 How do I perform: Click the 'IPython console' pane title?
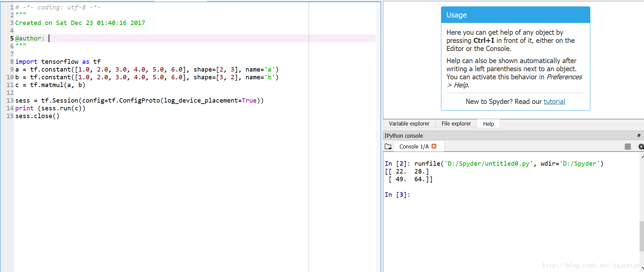coord(404,136)
